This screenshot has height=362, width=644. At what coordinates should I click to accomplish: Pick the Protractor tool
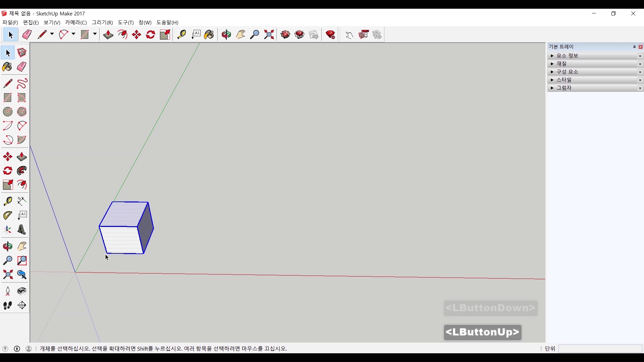pos(7,216)
